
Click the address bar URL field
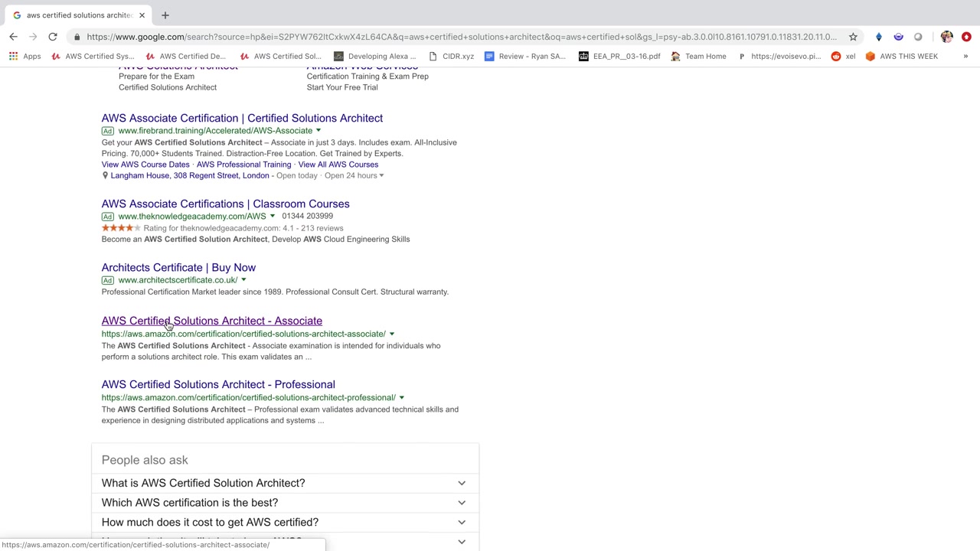pyautogui.click(x=462, y=37)
